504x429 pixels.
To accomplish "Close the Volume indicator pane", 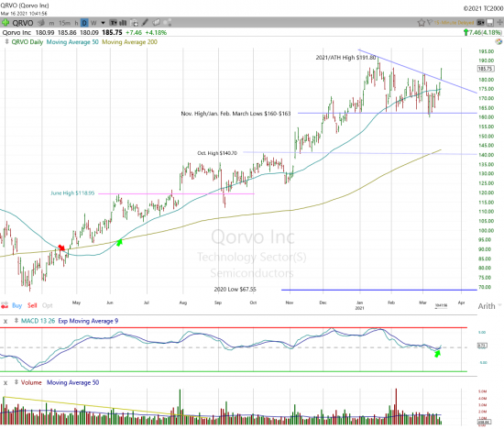I will coord(5,382).
